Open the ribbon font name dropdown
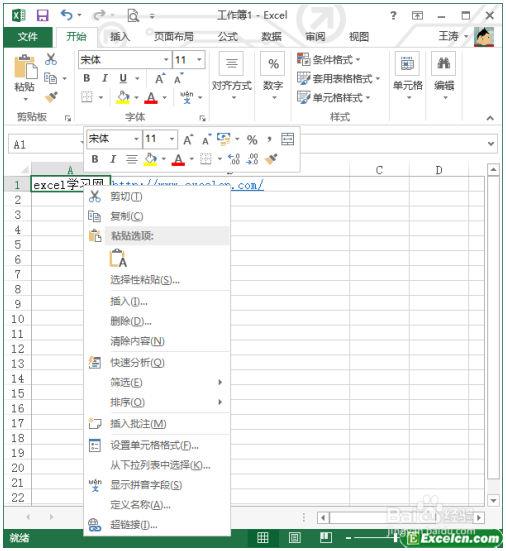The image size is (506, 551). 166,60
